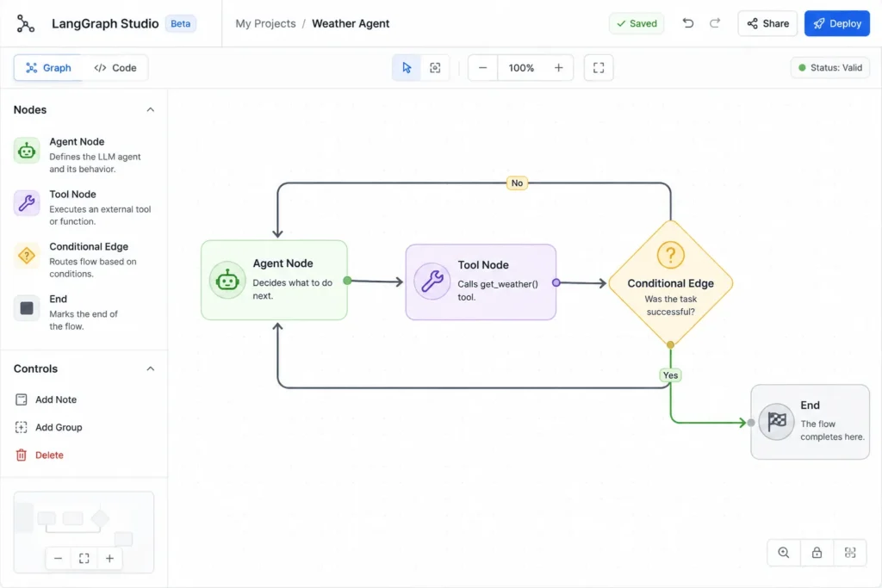Pick the Agent Node robot icon in palette
Image resolution: width=882 pixels, height=588 pixels.
(x=27, y=151)
